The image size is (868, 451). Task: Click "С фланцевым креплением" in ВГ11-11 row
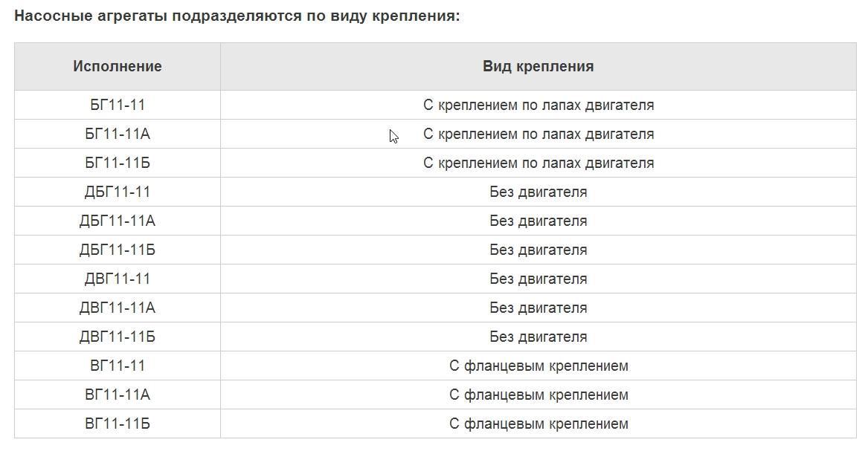click(539, 366)
